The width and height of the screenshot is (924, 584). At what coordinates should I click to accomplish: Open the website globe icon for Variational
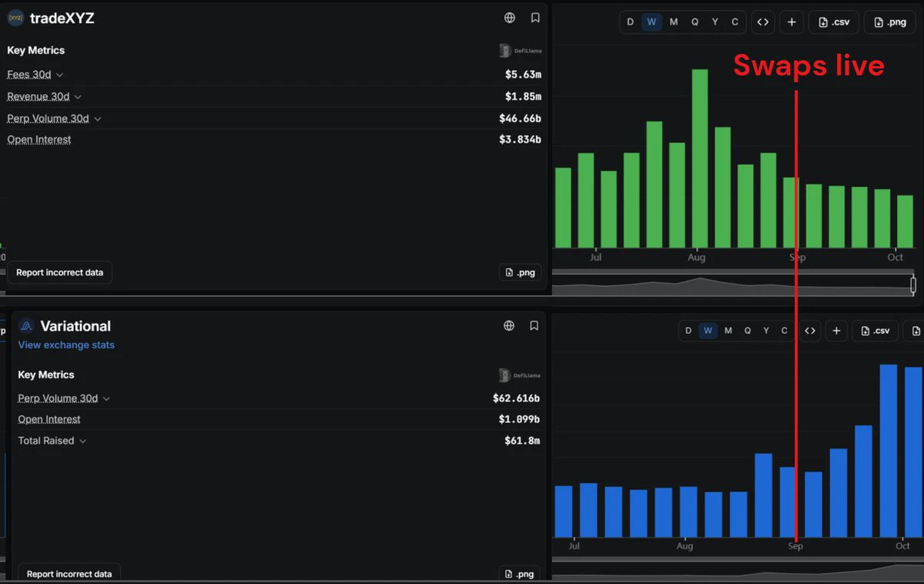[509, 326]
